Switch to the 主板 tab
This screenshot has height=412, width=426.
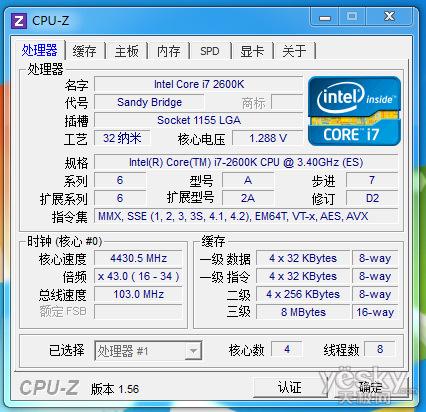point(127,51)
